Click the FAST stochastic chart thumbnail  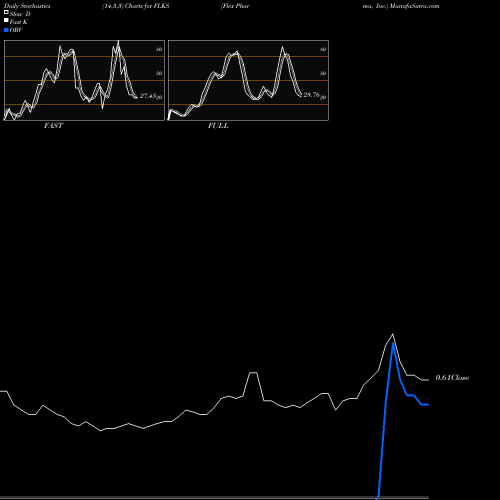[x=84, y=80]
